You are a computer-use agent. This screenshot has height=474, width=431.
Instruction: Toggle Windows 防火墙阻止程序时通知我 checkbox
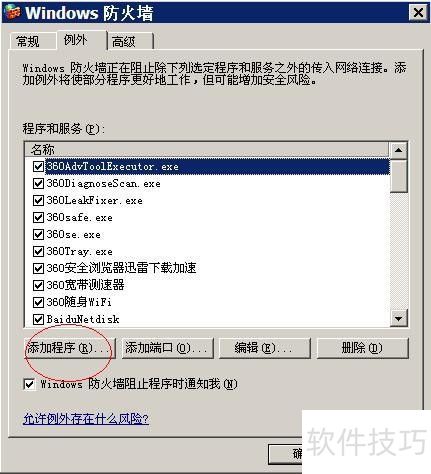click(29, 384)
